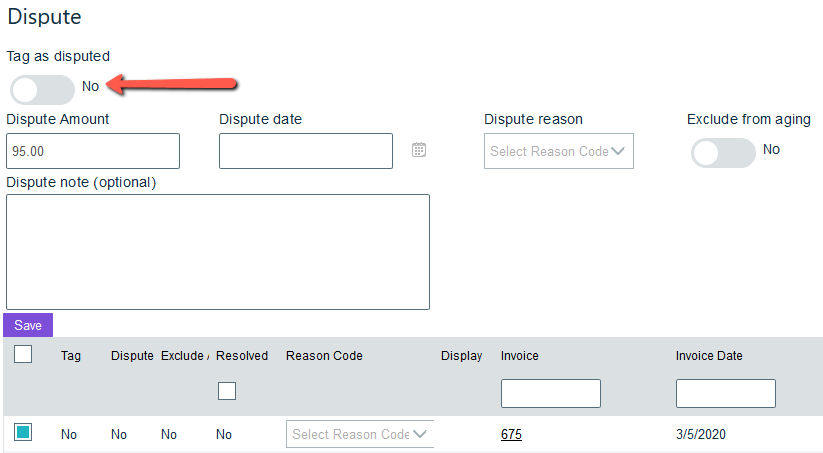Click the Save button
The width and height of the screenshot is (823, 453).
tap(28, 325)
